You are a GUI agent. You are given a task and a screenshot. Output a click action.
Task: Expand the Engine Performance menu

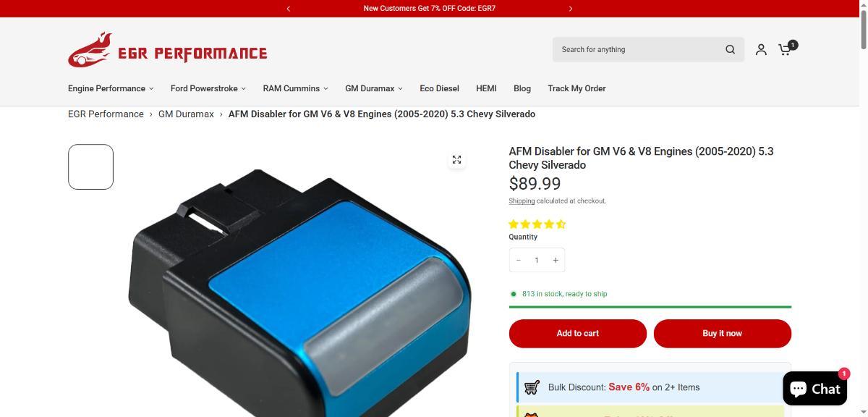click(111, 88)
